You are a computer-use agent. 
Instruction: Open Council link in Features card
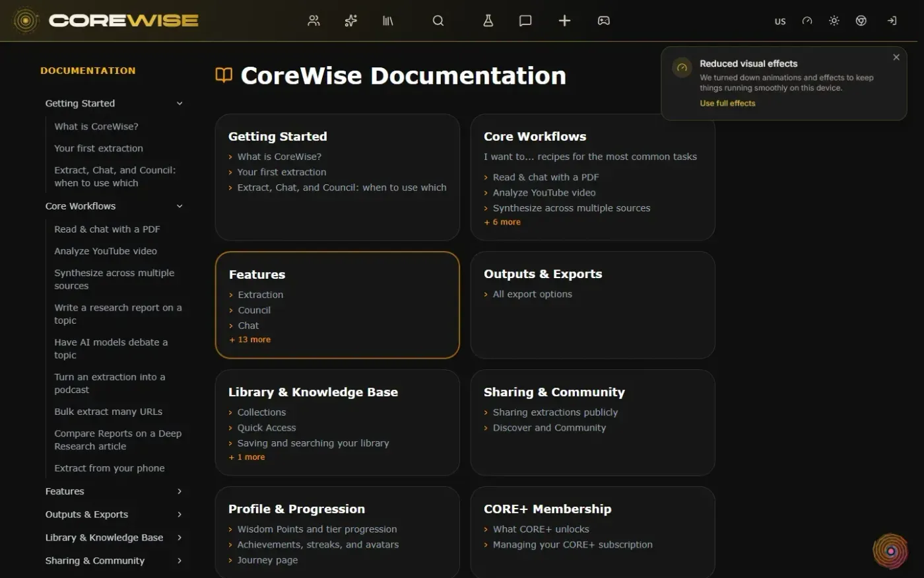click(254, 310)
